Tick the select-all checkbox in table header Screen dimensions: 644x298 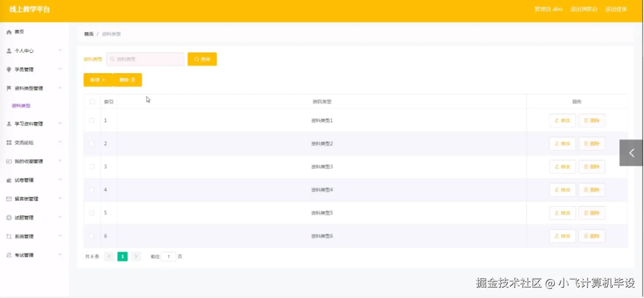point(92,102)
